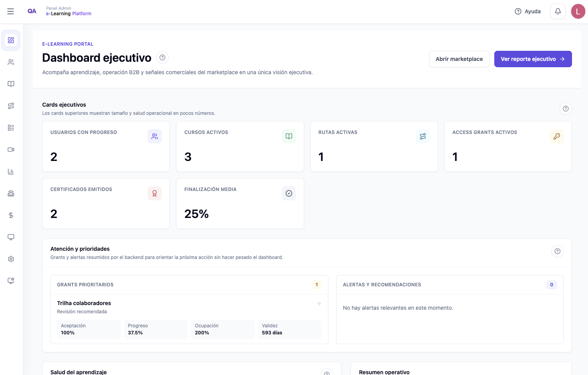Screen dimensions: 588x375
Task: Open the settings gear sidebar icon
Action: coord(11,259)
